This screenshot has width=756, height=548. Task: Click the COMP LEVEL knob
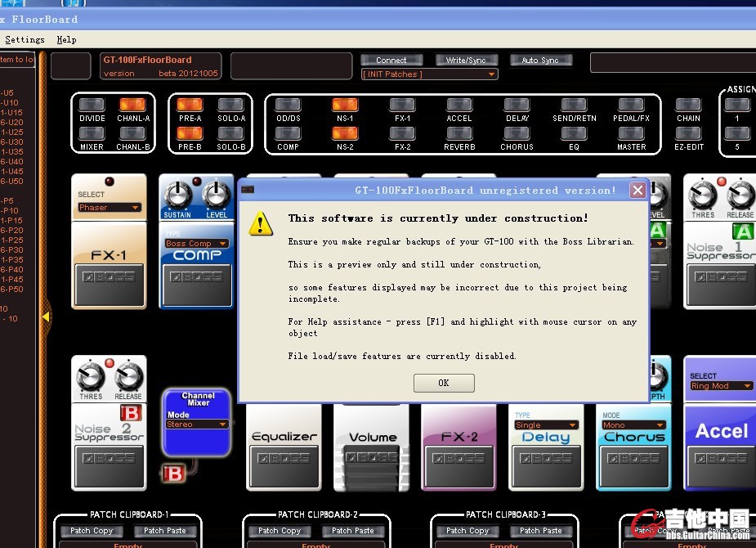216,195
